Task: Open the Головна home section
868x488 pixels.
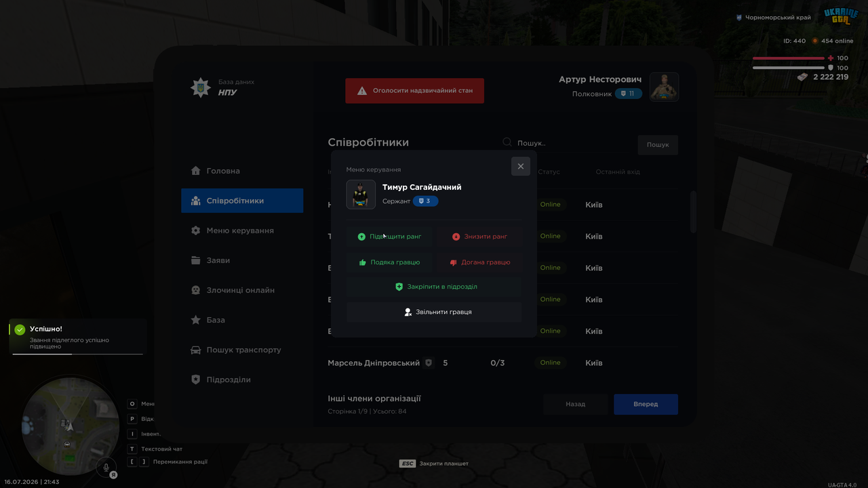Action: tap(242, 171)
